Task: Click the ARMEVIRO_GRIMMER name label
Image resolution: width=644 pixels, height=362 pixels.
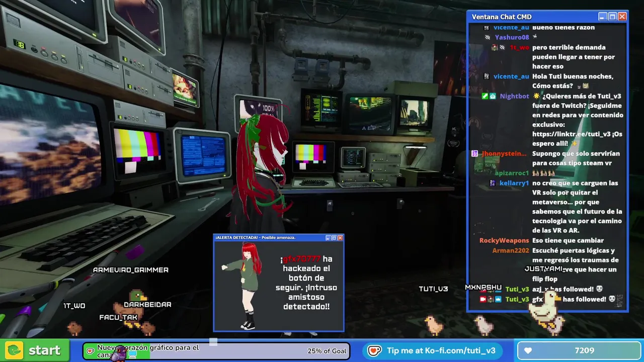Action: [x=131, y=270]
